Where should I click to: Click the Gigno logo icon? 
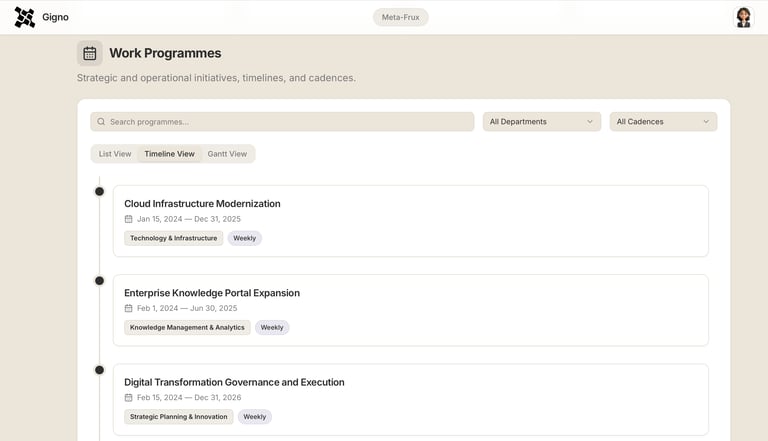(x=25, y=17)
